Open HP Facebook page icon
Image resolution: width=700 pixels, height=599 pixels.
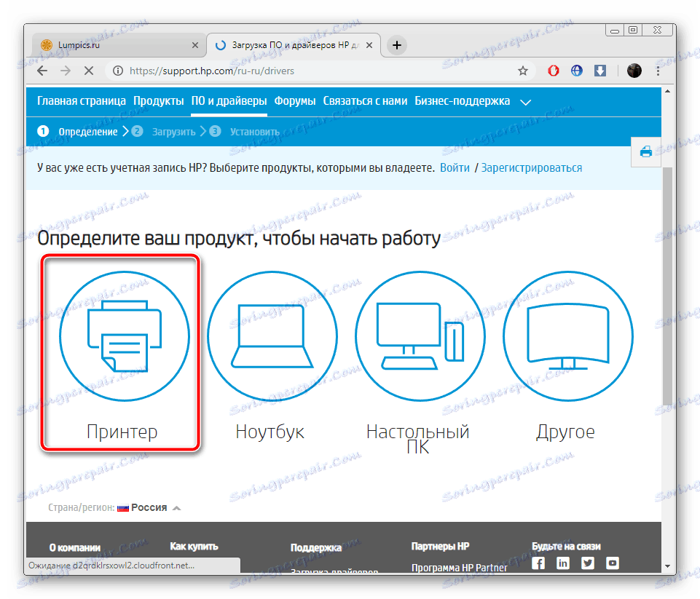click(x=538, y=563)
